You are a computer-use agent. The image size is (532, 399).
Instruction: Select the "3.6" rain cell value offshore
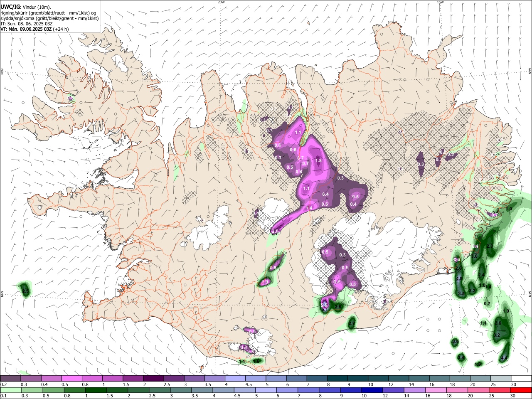coord(455,342)
